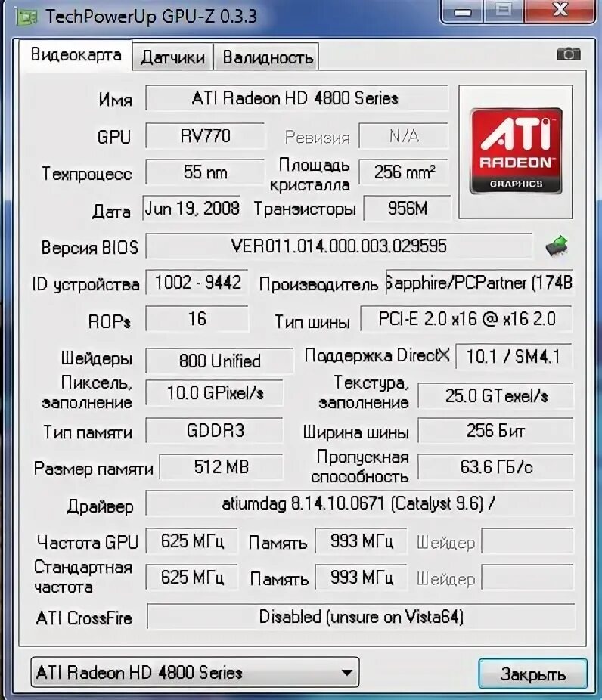Click the Ревизия field showing N/A
Image resolution: width=602 pixels, height=700 pixels.
(403, 136)
